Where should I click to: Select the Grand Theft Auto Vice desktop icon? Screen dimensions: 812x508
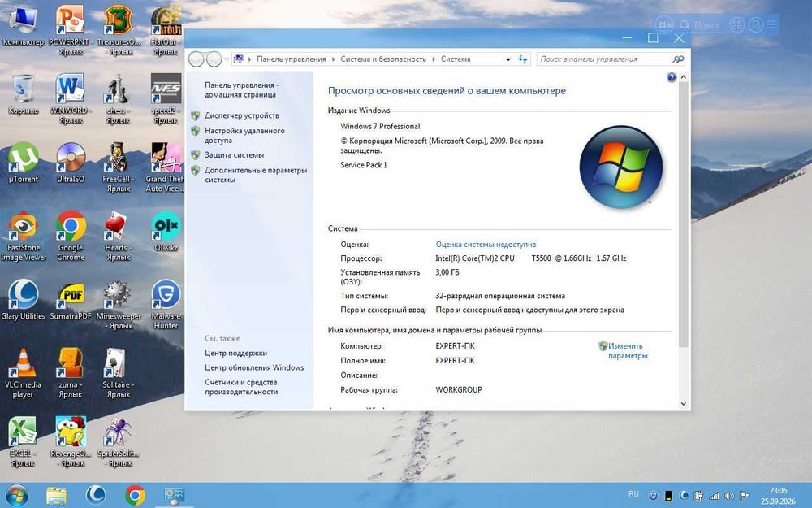[166, 167]
